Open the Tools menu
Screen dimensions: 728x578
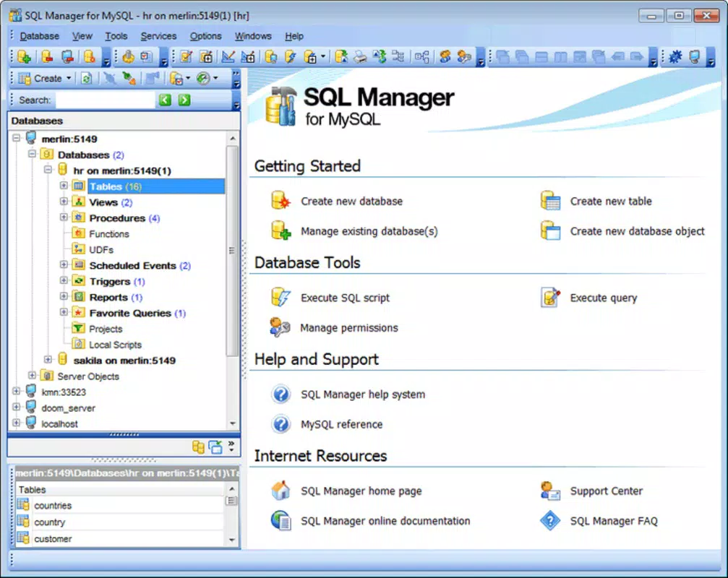tap(116, 35)
